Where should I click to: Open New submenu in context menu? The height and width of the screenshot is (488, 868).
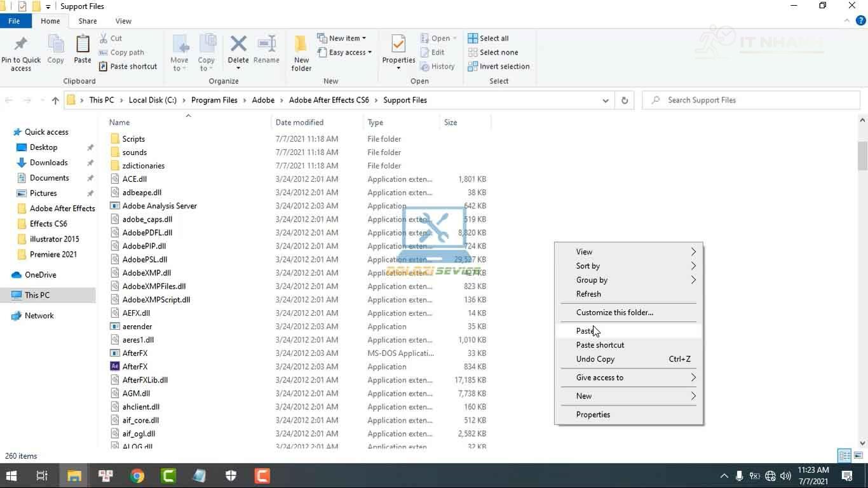point(629,395)
